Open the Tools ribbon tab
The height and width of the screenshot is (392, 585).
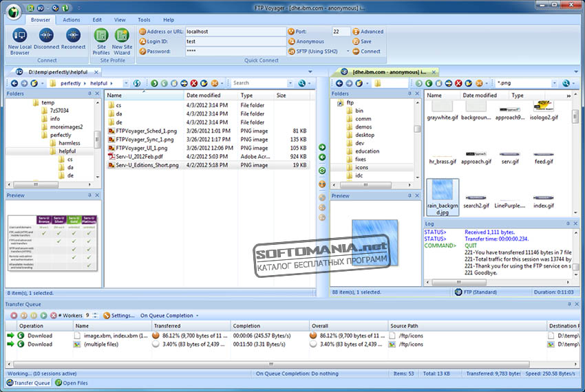click(144, 20)
